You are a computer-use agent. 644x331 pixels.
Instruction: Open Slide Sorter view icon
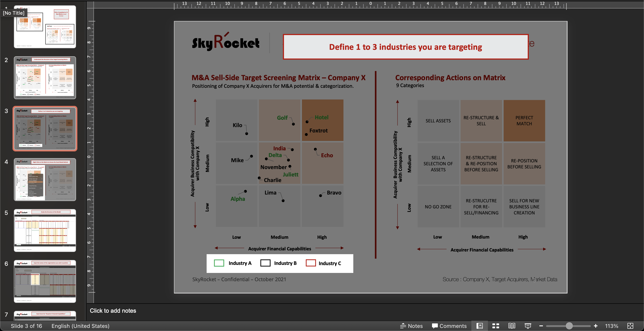click(496, 326)
